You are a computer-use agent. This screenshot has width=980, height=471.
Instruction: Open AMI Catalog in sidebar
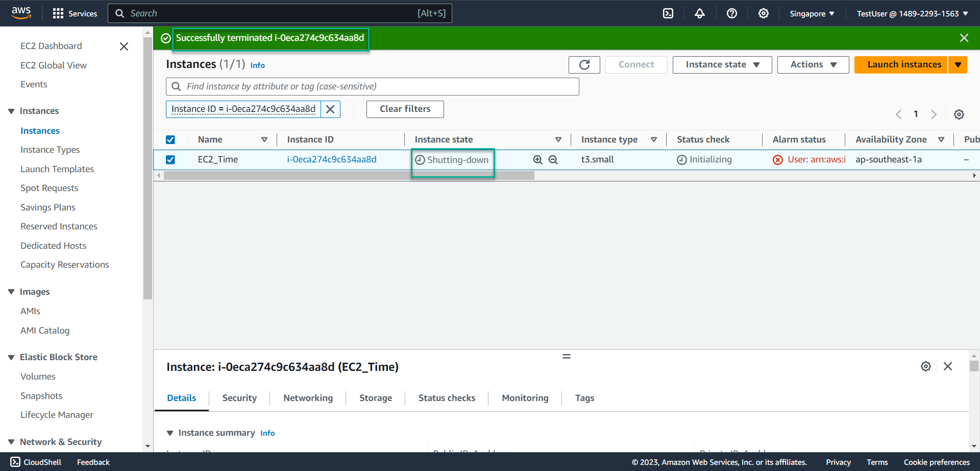pos(45,331)
